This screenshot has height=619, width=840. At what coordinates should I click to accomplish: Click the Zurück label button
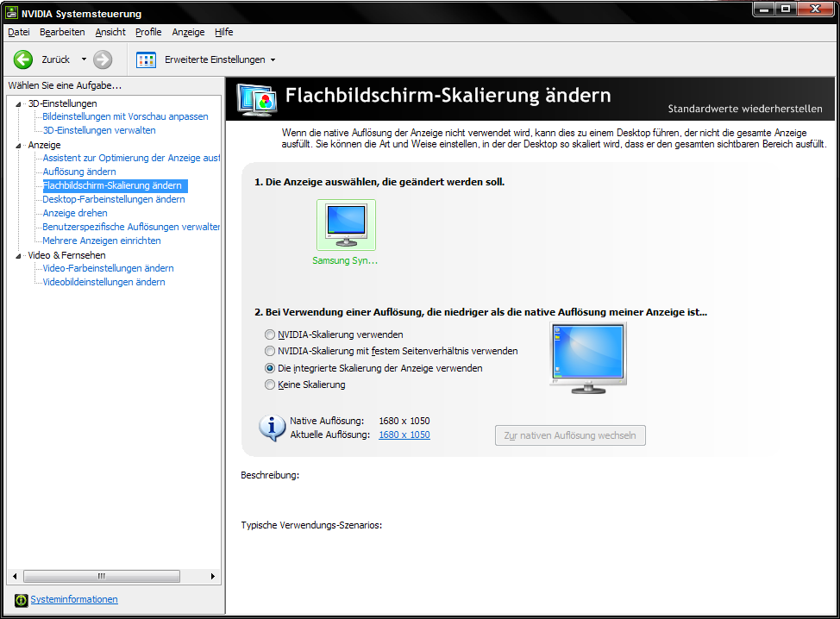point(56,59)
